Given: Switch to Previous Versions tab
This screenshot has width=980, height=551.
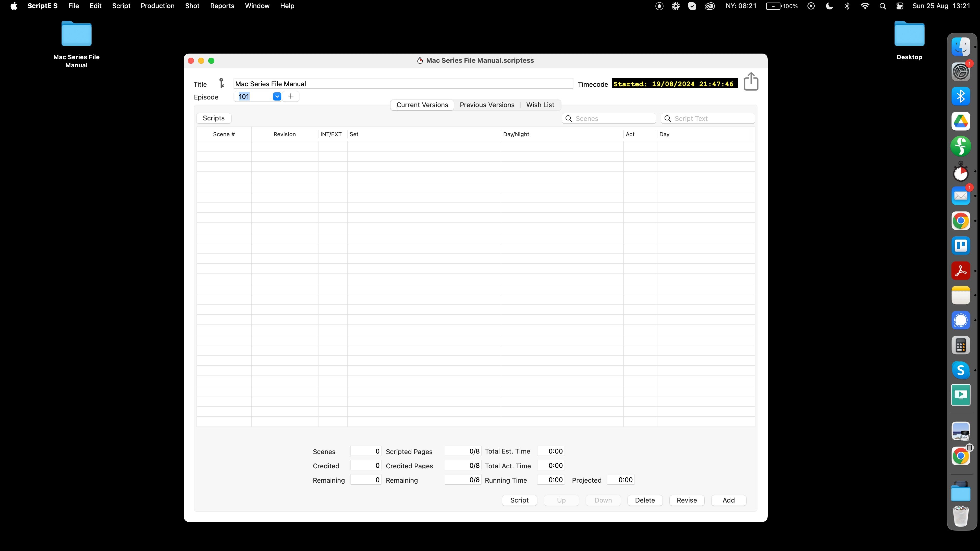Looking at the screenshot, I should pos(487,105).
